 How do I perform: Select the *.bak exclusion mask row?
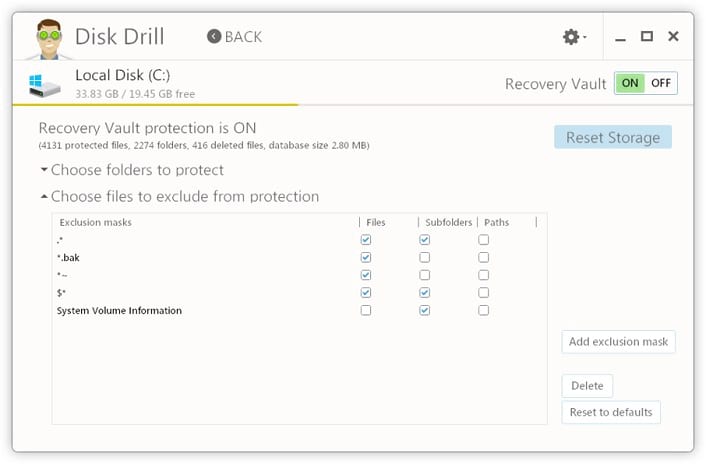(x=299, y=257)
